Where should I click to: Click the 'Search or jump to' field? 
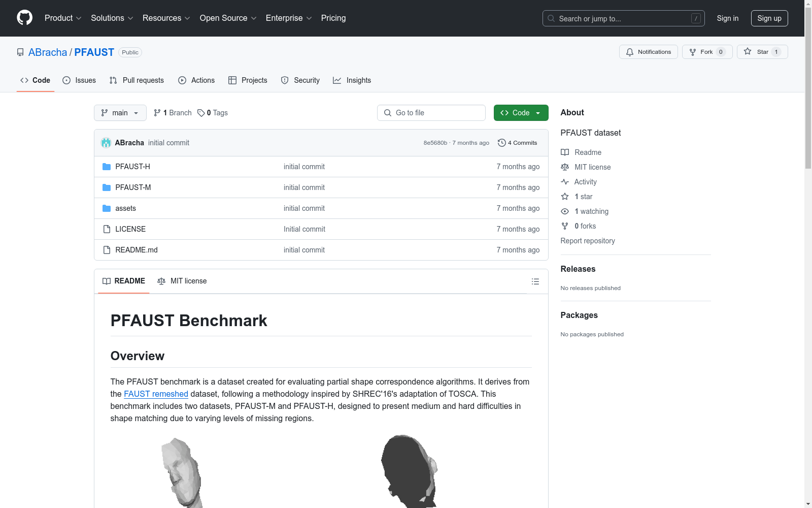click(x=624, y=18)
